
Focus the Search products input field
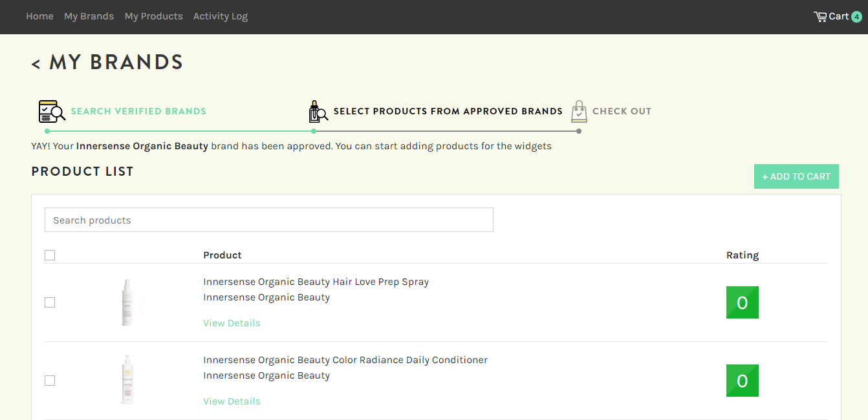tap(268, 220)
